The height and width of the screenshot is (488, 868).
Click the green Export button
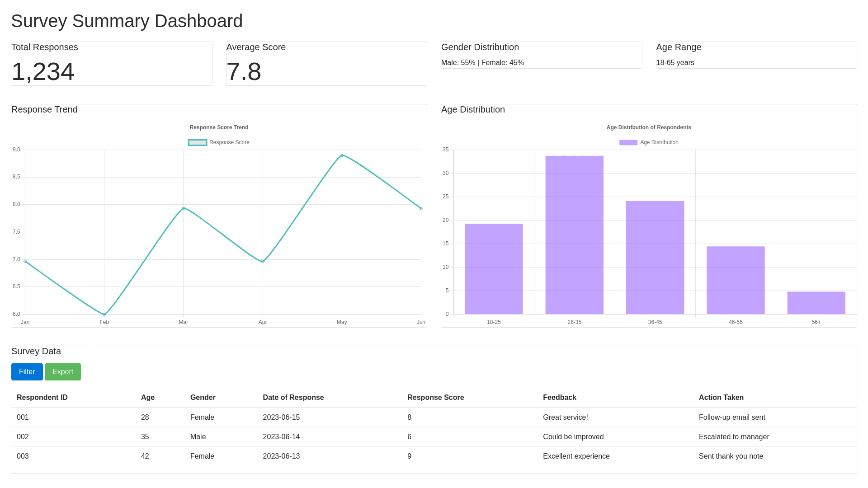tap(62, 371)
